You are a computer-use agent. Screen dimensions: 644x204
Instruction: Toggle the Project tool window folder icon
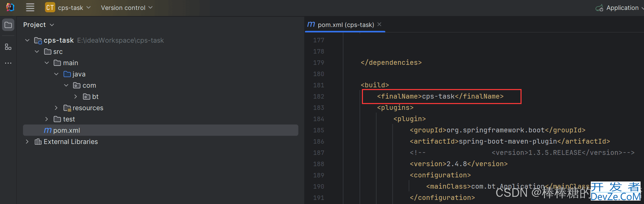pos(8,25)
